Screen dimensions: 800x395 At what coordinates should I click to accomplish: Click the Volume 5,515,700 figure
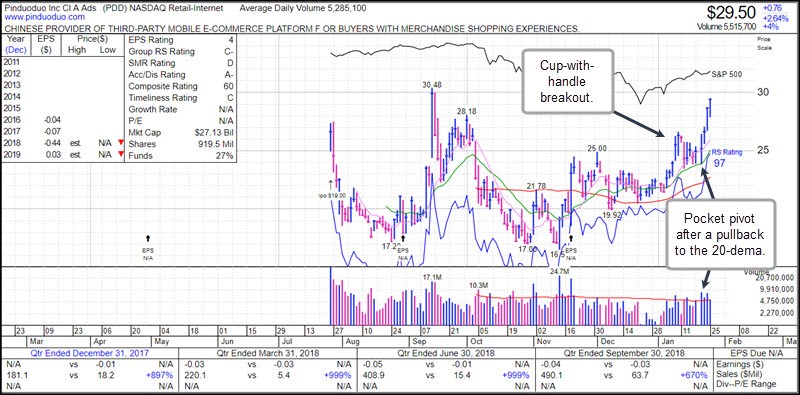[727, 27]
